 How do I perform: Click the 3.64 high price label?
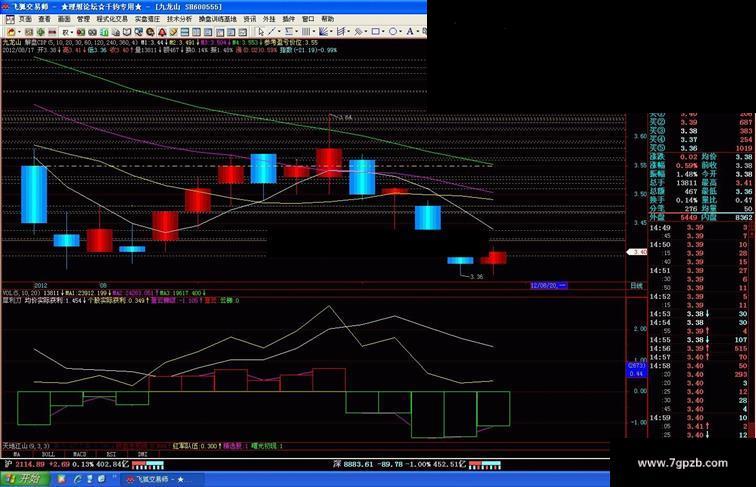[x=344, y=117]
